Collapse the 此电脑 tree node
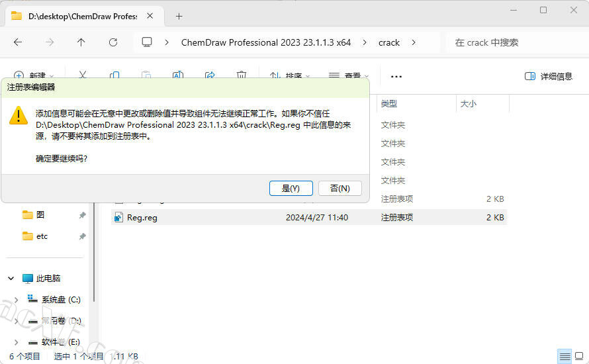The image size is (589, 364). point(10,279)
